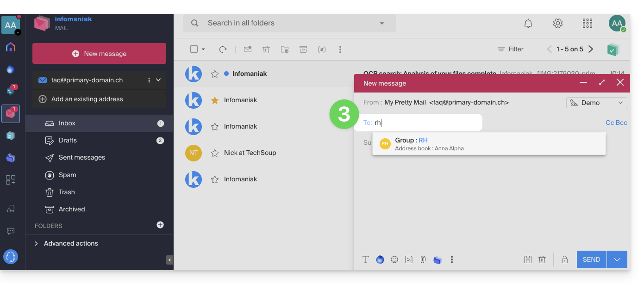Click the SEND button

tap(591, 259)
